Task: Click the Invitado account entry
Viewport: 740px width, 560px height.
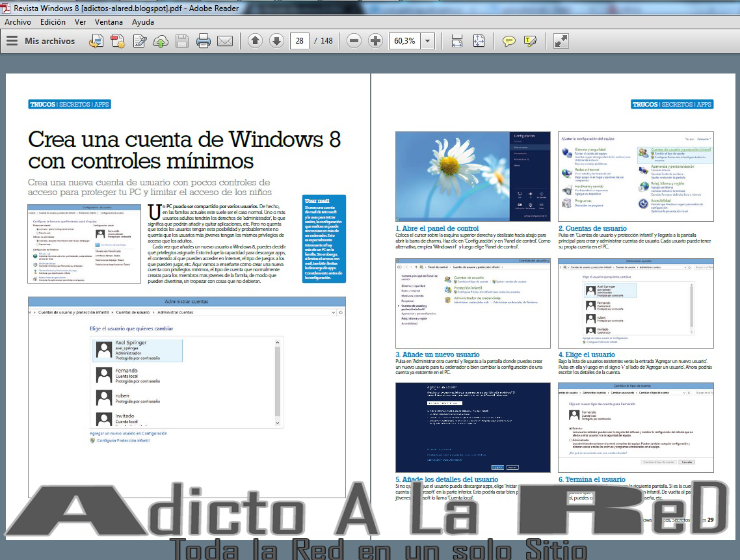Action: tap(118, 418)
